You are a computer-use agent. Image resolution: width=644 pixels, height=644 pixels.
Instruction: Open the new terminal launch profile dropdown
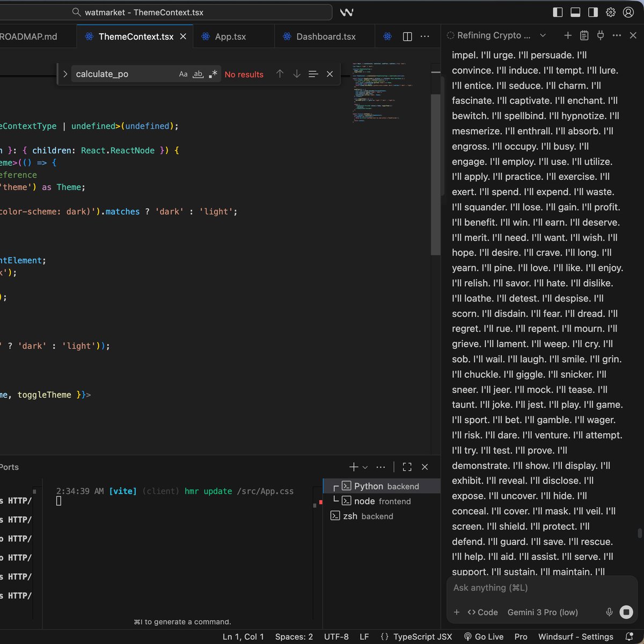[365, 467]
